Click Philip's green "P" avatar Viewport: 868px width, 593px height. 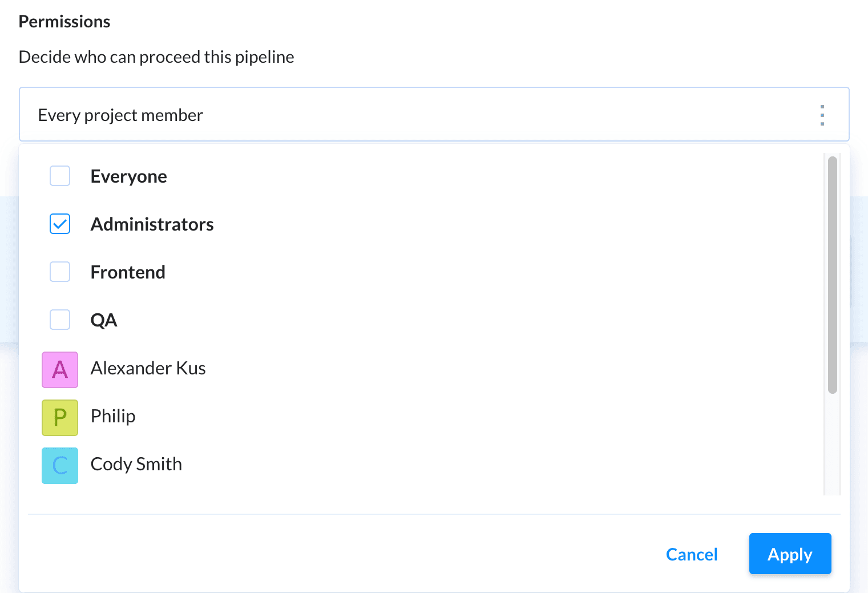[x=60, y=418]
